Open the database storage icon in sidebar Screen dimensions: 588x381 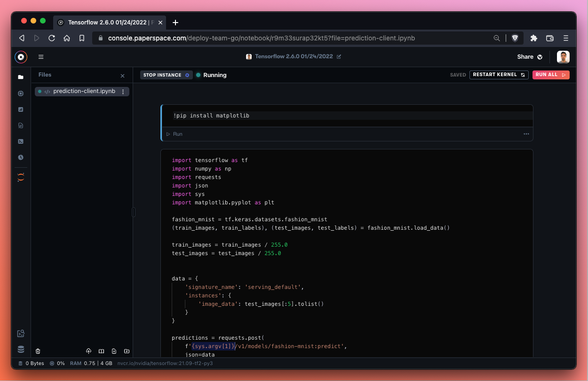coord(21,349)
